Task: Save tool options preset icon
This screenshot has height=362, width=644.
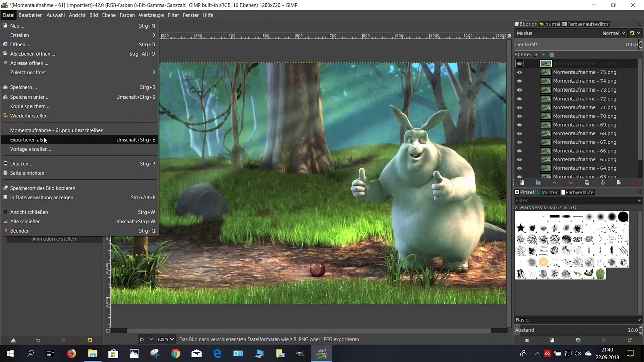Action: click(x=13, y=340)
